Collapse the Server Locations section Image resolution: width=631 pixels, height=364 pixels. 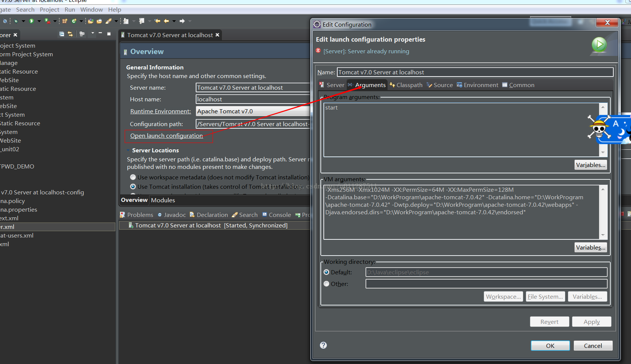tap(128, 150)
